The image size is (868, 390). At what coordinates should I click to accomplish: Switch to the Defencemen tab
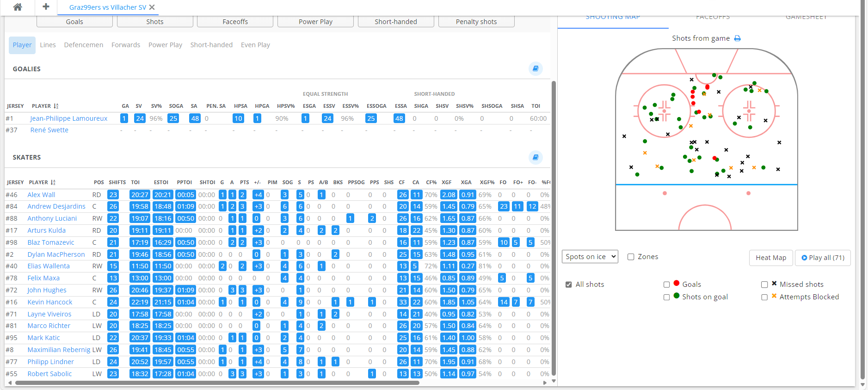(x=84, y=45)
